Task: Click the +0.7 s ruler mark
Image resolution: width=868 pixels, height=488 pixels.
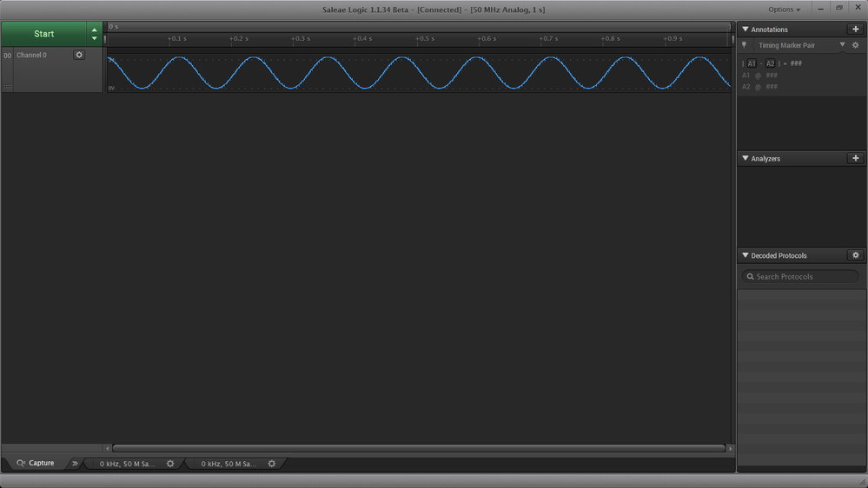Action: (x=548, y=39)
